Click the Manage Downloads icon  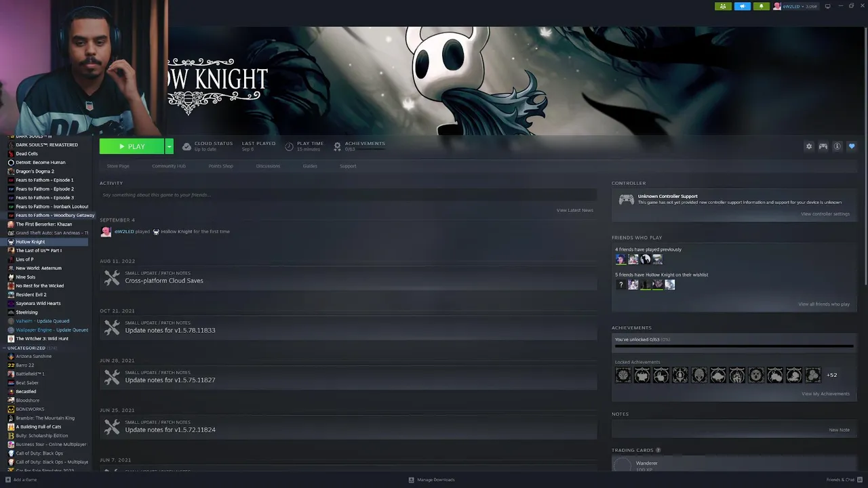411,480
